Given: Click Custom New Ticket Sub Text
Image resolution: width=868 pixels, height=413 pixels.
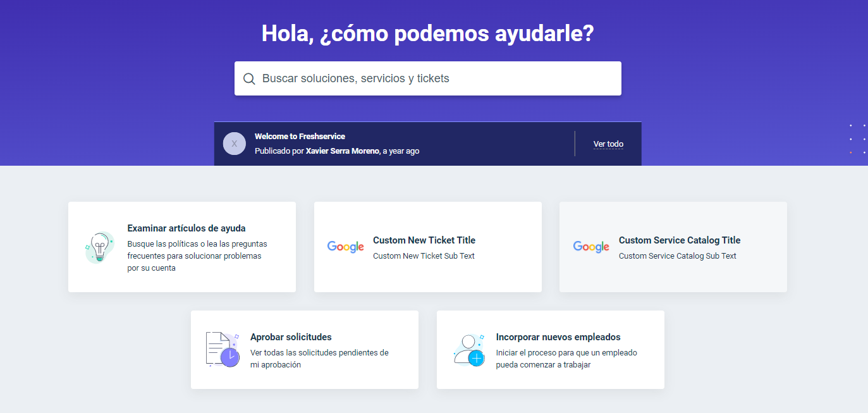Looking at the screenshot, I should coord(424,256).
